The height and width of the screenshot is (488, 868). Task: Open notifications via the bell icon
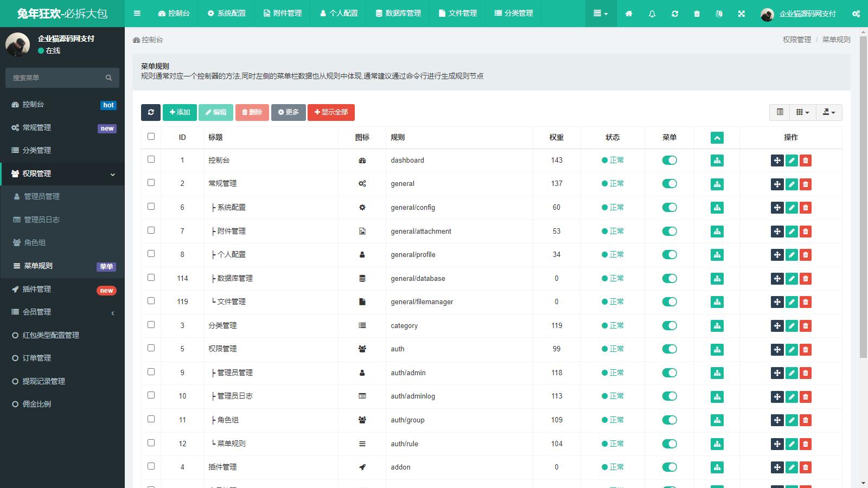(x=652, y=14)
